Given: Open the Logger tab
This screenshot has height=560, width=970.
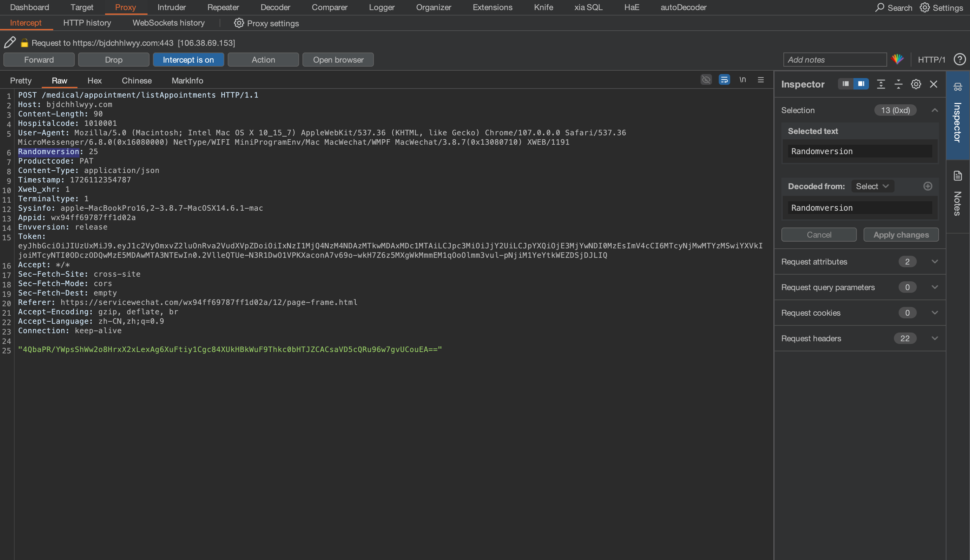Looking at the screenshot, I should click(x=382, y=7).
